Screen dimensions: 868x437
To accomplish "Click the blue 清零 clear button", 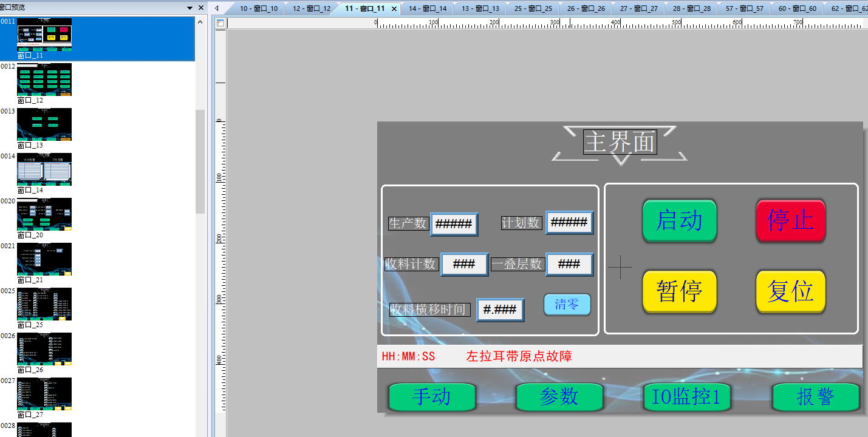I will pos(567,305).
